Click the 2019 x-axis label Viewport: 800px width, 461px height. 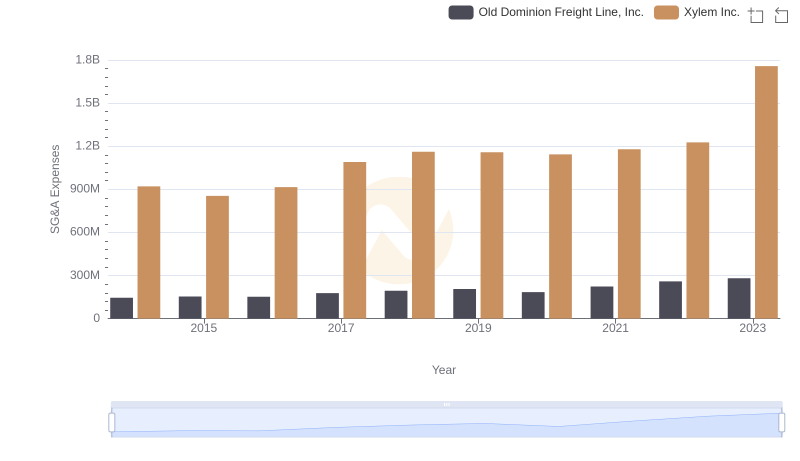point(478,328)
